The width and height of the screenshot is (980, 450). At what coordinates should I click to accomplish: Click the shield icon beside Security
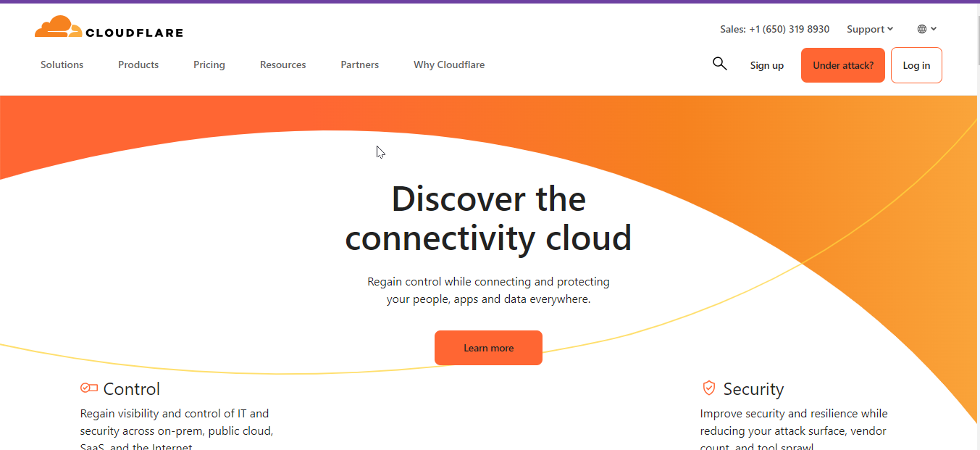pos(708,388)
